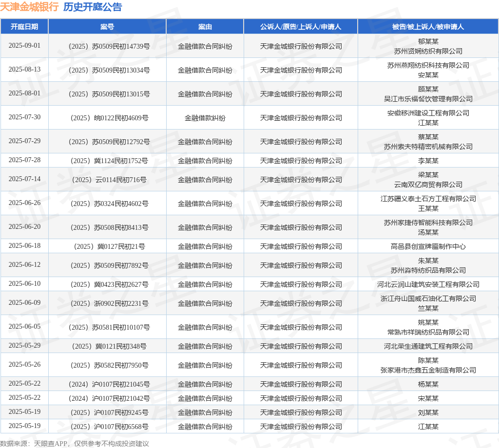Screen dimensions: 499x448
Task: Click the 被告/被上诉人/被申请人 column header
Action: click(x=428, y=26)
